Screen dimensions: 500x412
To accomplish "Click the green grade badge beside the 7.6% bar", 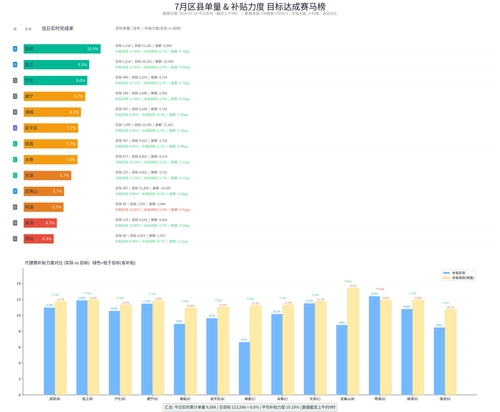I will coord(15,159).
